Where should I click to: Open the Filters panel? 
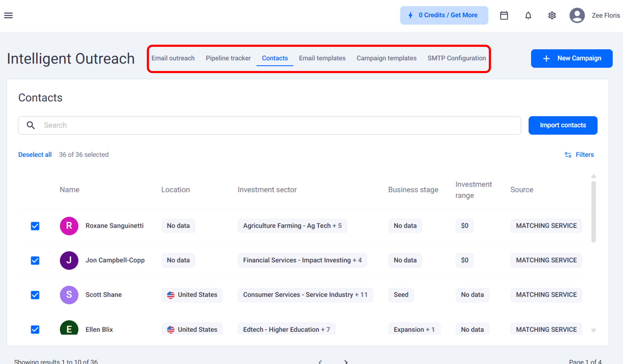pyautogui.click(x=579, y=155)
